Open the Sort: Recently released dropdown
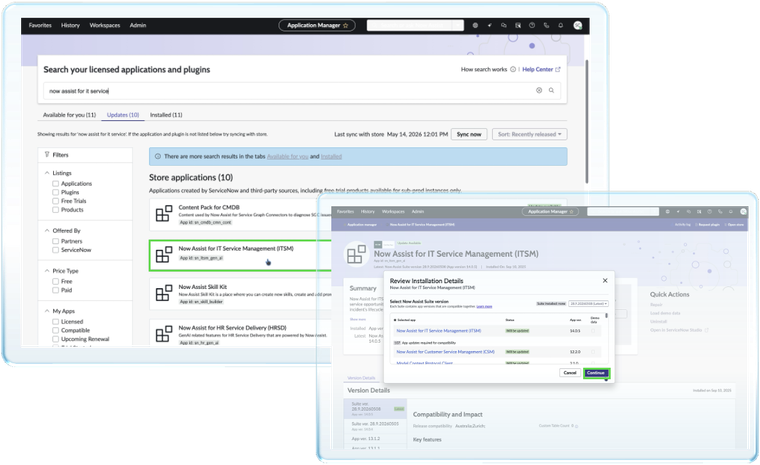Viewport: 760px width, 465px height. [529, 134]
